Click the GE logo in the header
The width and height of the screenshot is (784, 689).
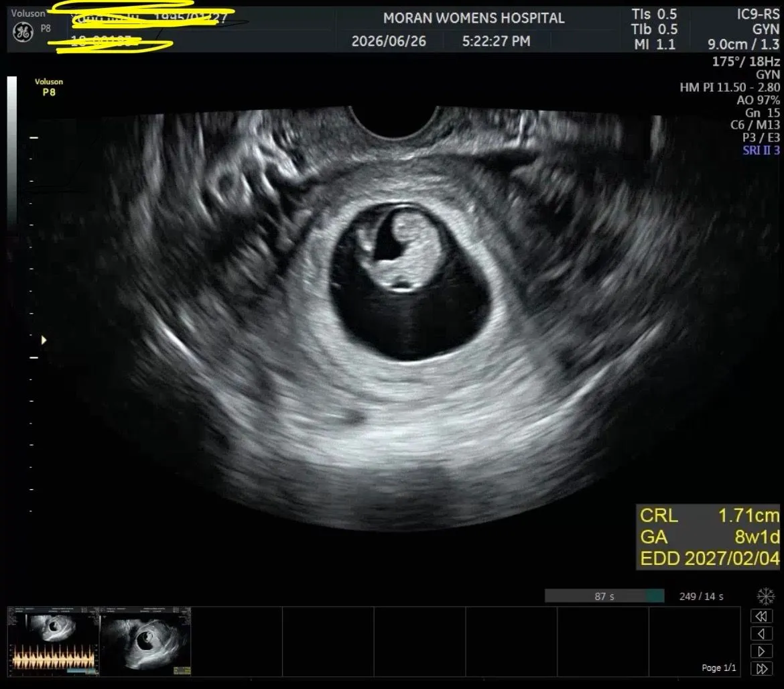pos(23,33)
